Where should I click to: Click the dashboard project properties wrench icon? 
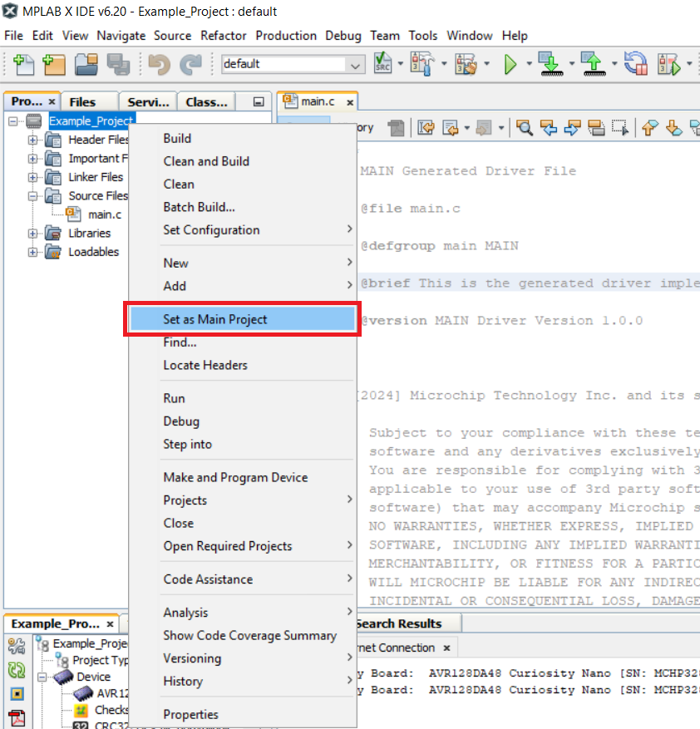pos(17,646)
